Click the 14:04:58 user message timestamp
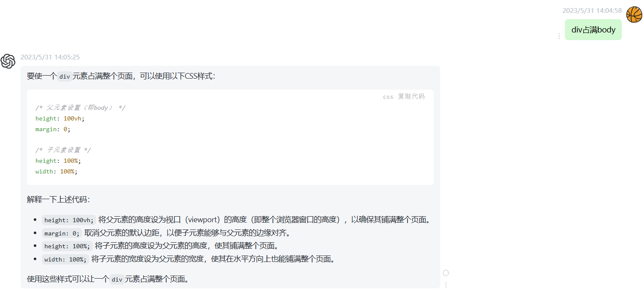The height and width of the screenshot is (291, 644). pos(592,11)
